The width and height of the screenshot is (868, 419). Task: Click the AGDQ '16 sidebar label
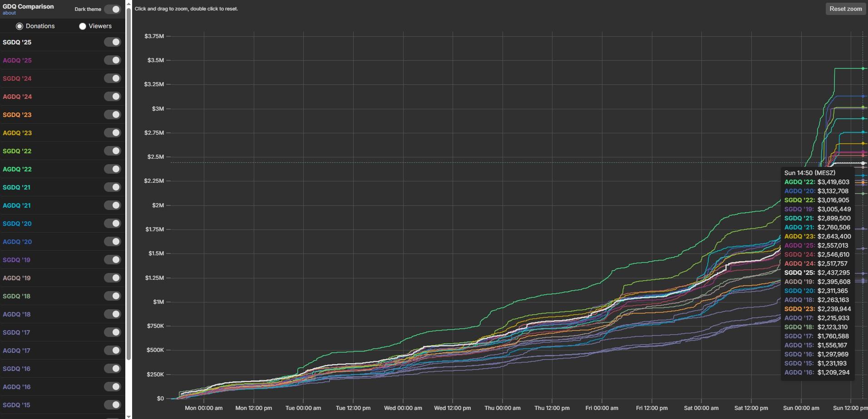pyautogui.click(x=17, y=387)
